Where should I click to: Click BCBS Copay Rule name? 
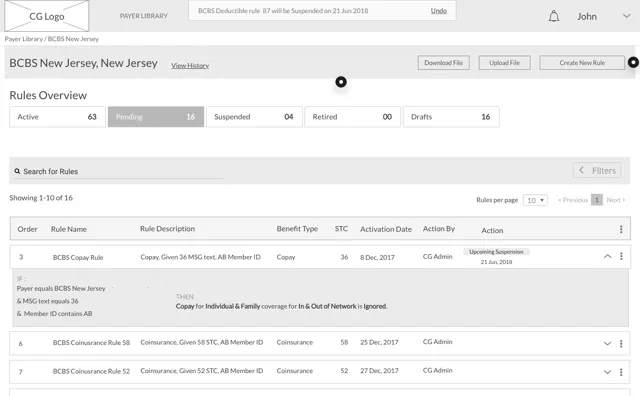coord(78,257)
